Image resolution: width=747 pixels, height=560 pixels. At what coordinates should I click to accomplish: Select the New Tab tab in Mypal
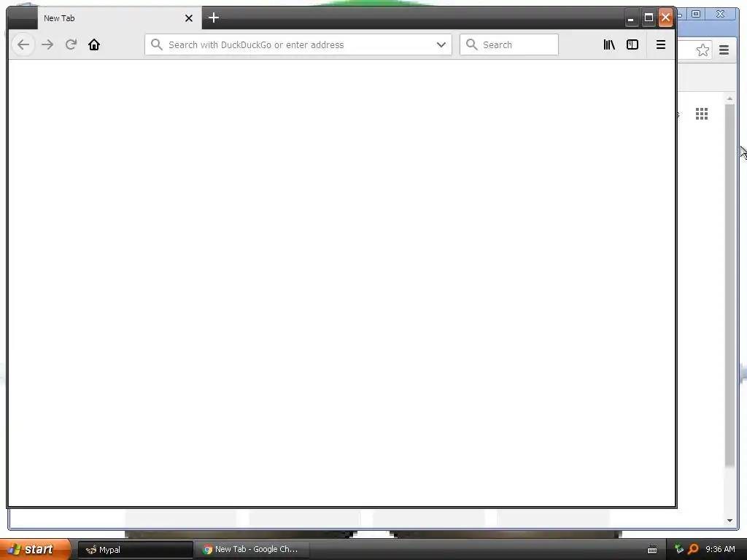[119, 18]
